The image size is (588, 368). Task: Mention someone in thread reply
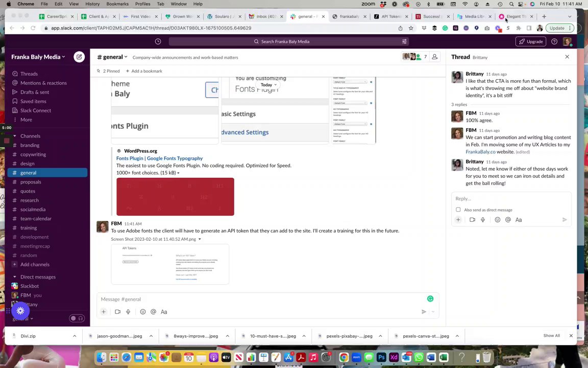click(x=508, y=220)
